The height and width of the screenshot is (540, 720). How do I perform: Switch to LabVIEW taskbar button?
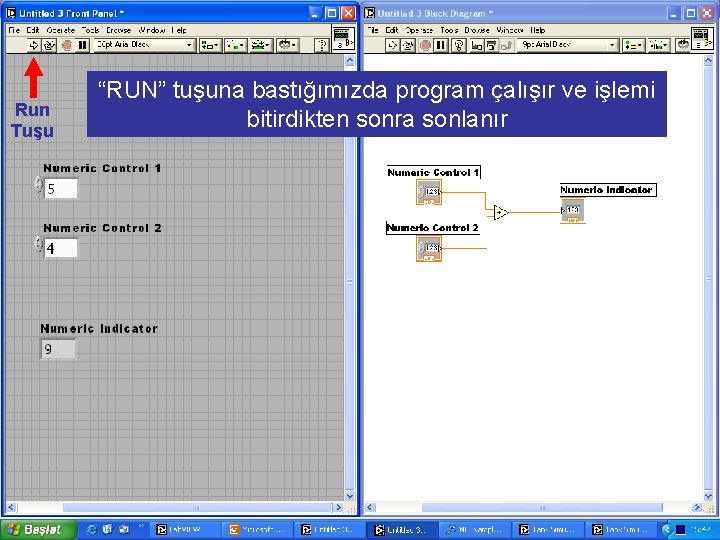click(184, 530)
